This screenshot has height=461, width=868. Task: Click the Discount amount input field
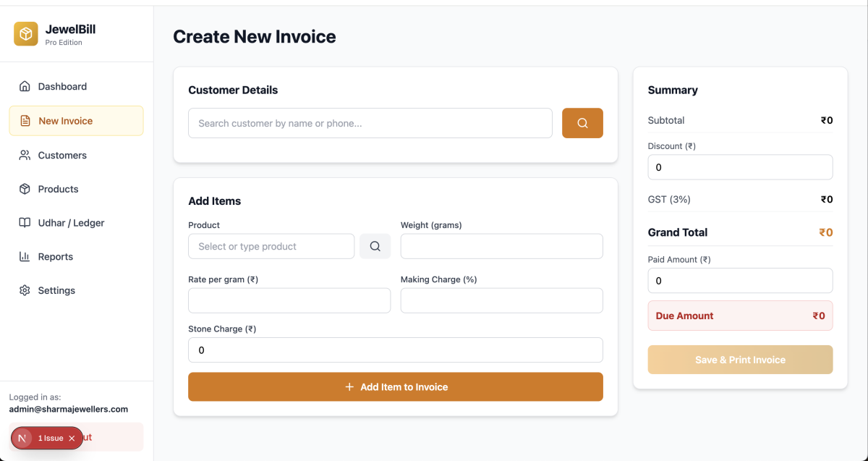coord(740,167)
